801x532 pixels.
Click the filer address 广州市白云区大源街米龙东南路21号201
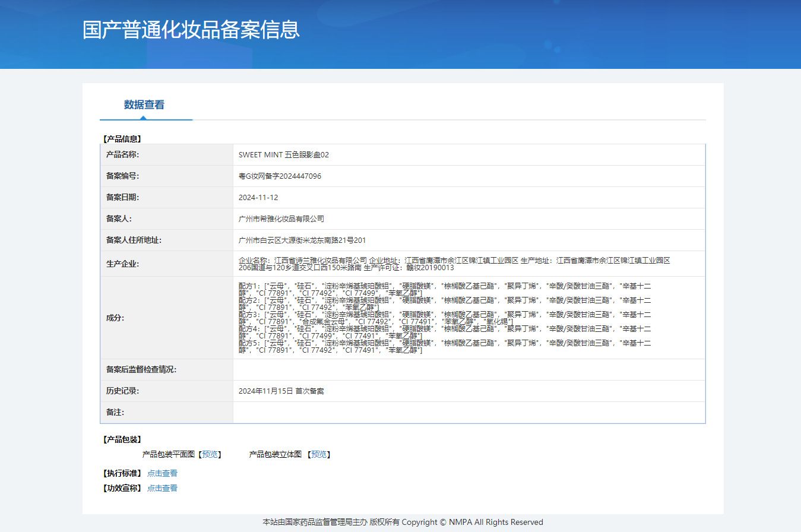click(302, 240)
